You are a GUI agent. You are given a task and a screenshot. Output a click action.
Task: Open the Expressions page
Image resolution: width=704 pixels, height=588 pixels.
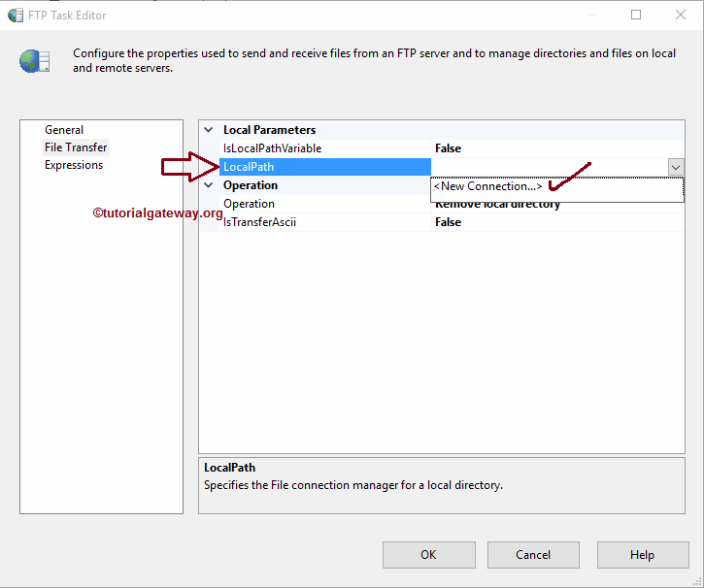click(74, 165)
